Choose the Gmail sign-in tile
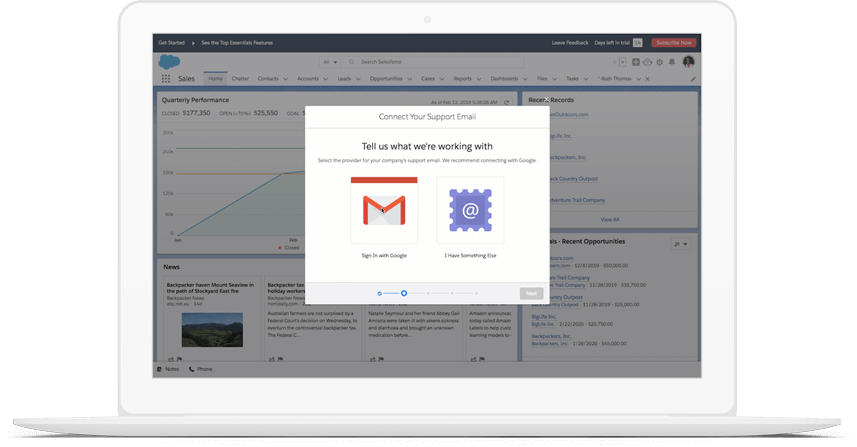Screen dimensions: 857x447 [x=384, y=210]
